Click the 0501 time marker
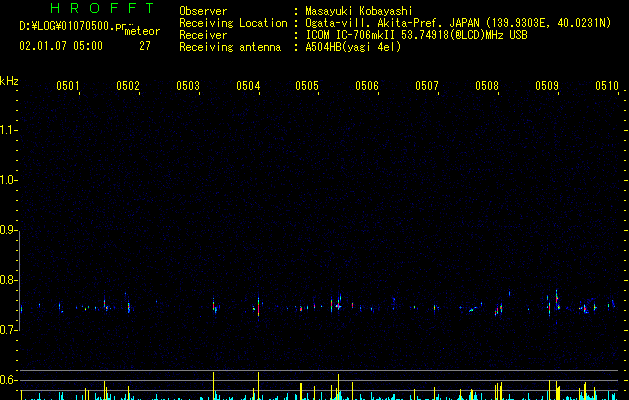 point(68,85)
